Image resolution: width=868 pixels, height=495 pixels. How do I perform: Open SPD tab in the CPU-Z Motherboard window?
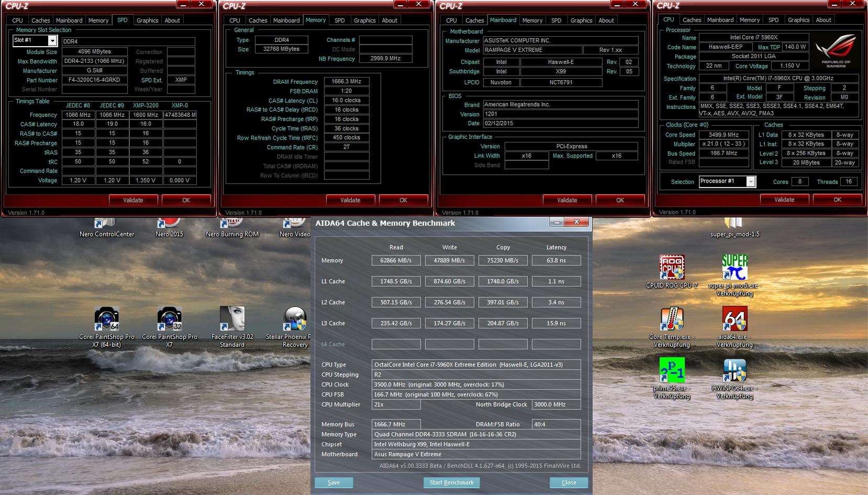click(556, 20)
